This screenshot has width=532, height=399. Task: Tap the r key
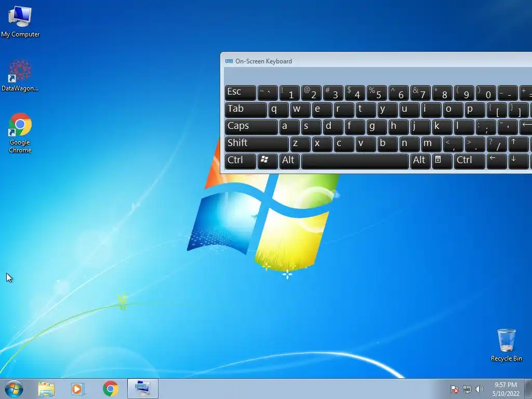[x=344, y=110]
